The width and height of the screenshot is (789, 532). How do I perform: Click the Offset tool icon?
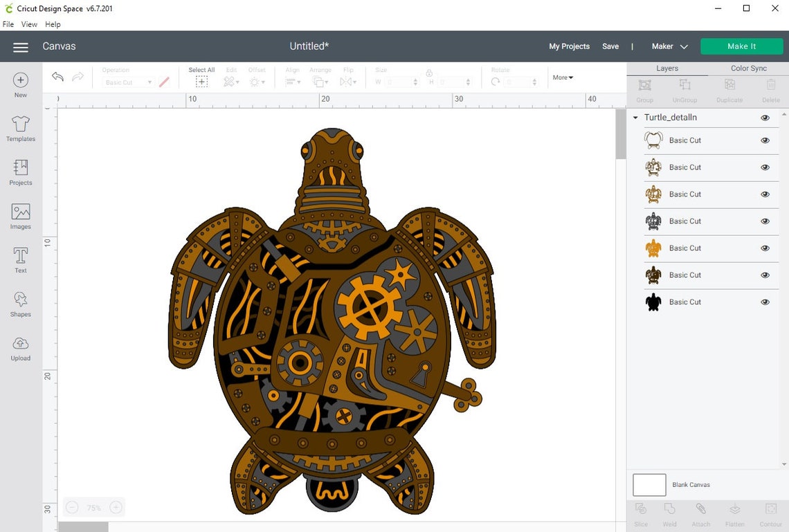(257, 82)
